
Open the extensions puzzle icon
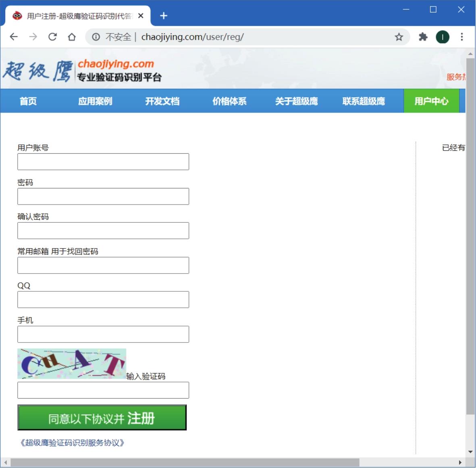pos(423,37)
